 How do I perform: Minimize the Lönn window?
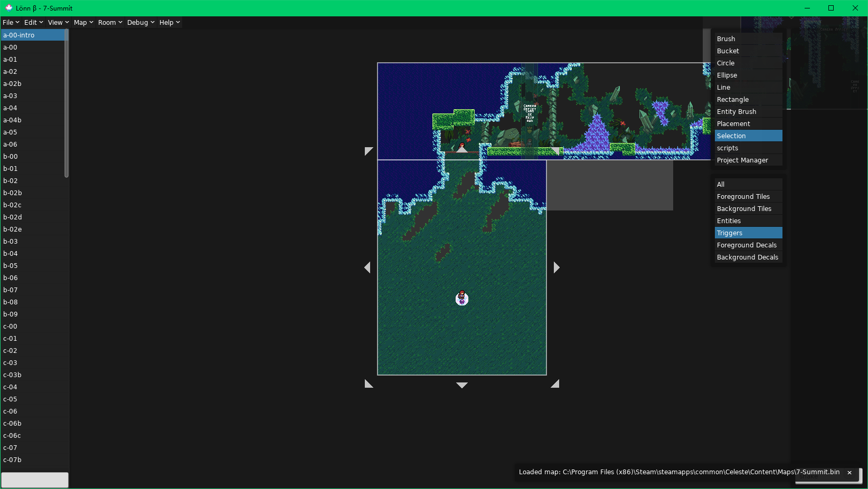(x=807, y=8)
